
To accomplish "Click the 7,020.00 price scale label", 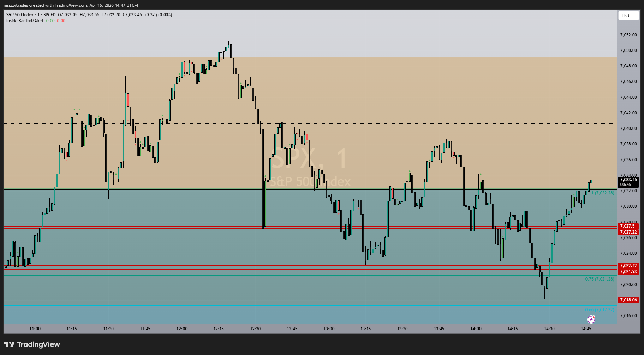I will tap(628, 285).
